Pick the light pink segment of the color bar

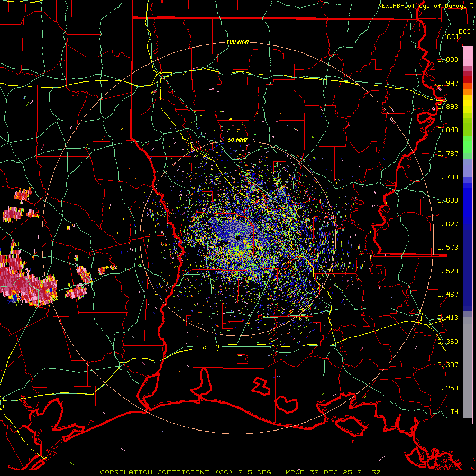coord(467,56)
